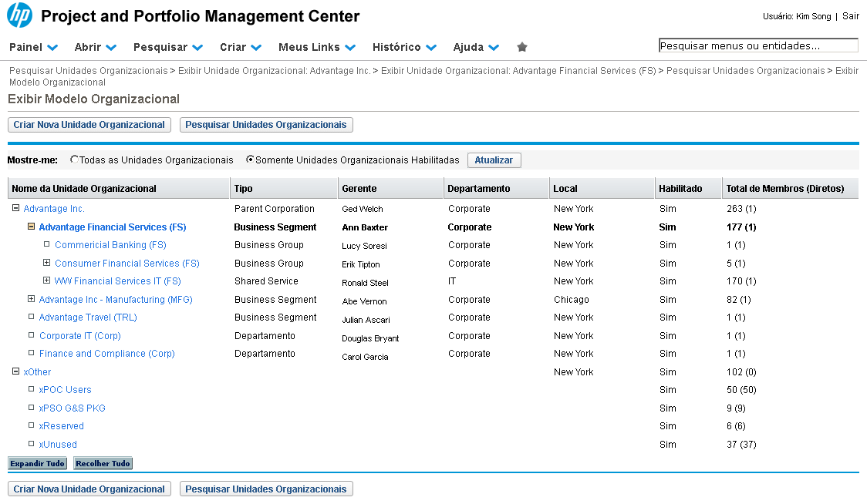Click the favorites star icon
The image size is (867, 504).
(x=522, y=47)
